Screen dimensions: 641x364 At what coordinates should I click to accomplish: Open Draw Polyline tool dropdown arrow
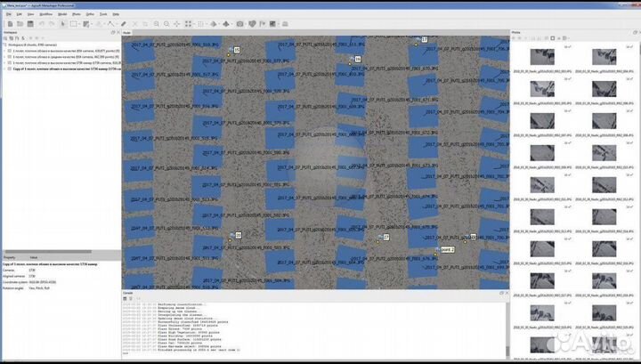click(117, 24)
